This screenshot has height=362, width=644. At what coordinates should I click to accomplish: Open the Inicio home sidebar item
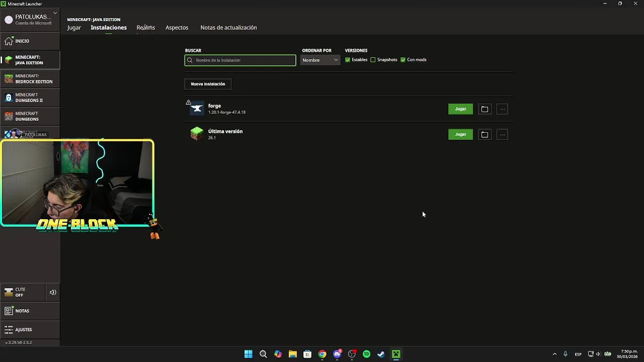click(30, 41)
